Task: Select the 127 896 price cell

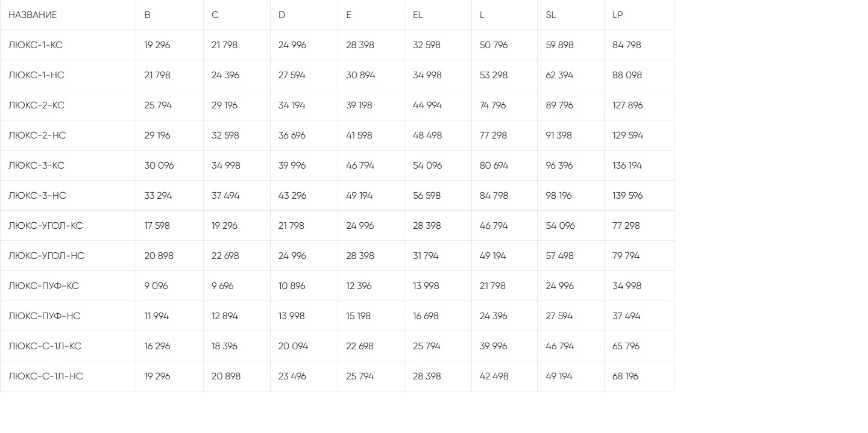Action: pos(627,105)
